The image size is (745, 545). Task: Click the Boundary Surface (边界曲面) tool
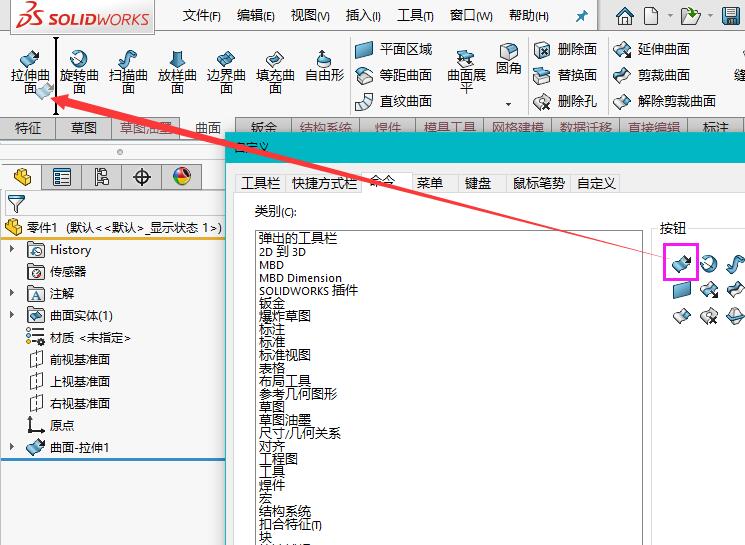coord(226,72)
